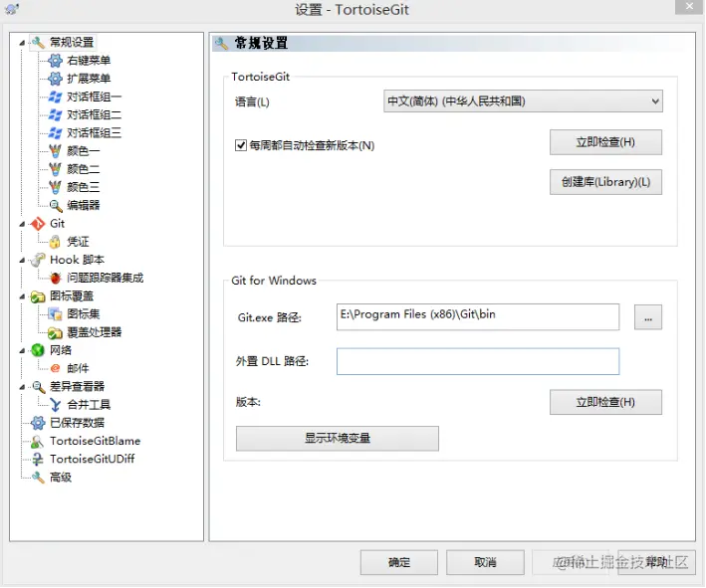706x588 pixels.
Task: Click the 显示环境变量 button
Action: click(338, 438)
